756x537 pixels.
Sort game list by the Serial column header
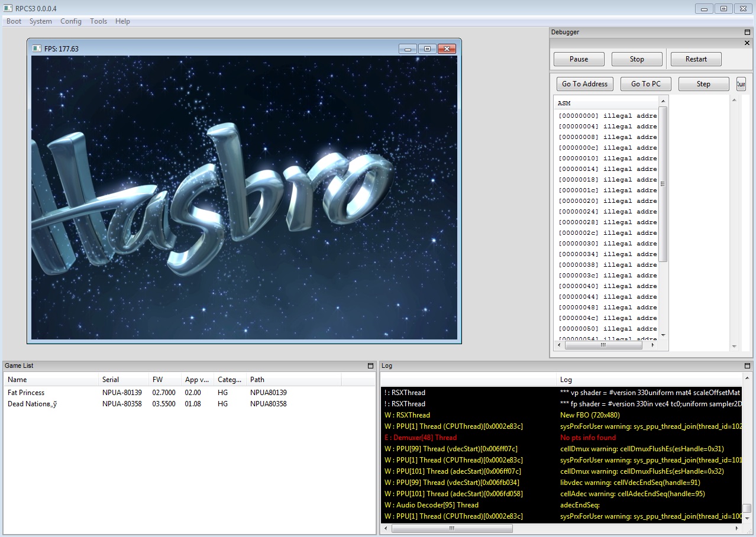[x=111, y=380]
